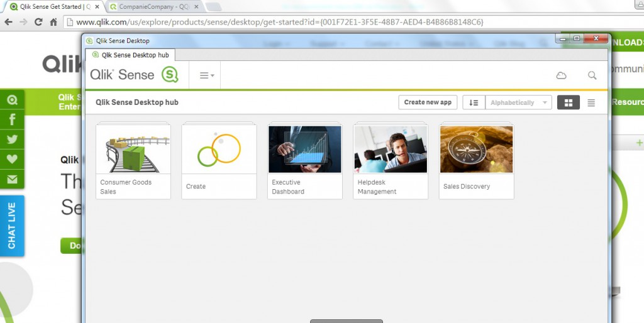Open a new browser tab
Screen dimensions: 644x323
coord(213,6)
